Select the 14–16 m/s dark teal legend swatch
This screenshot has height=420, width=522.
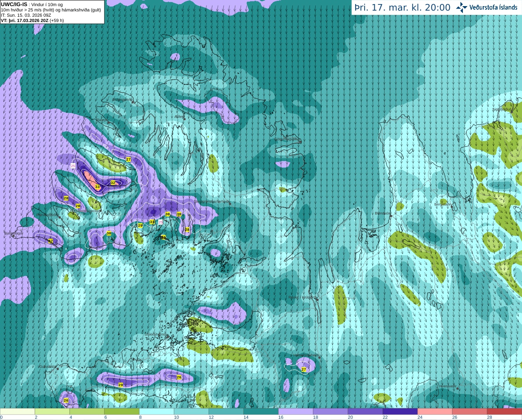(x=261, y=411)
